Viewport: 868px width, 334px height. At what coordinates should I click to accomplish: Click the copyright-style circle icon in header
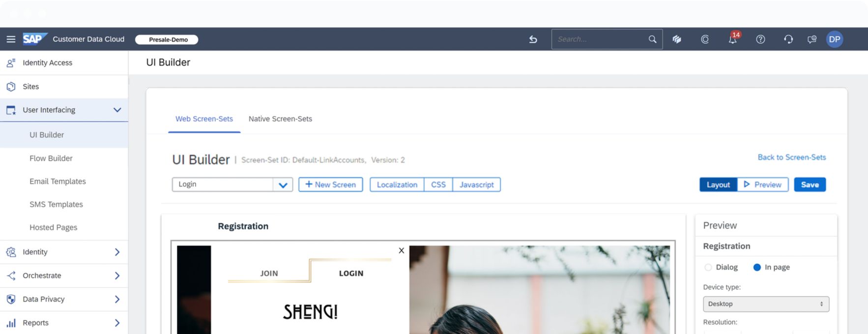(x=705, y=39)
